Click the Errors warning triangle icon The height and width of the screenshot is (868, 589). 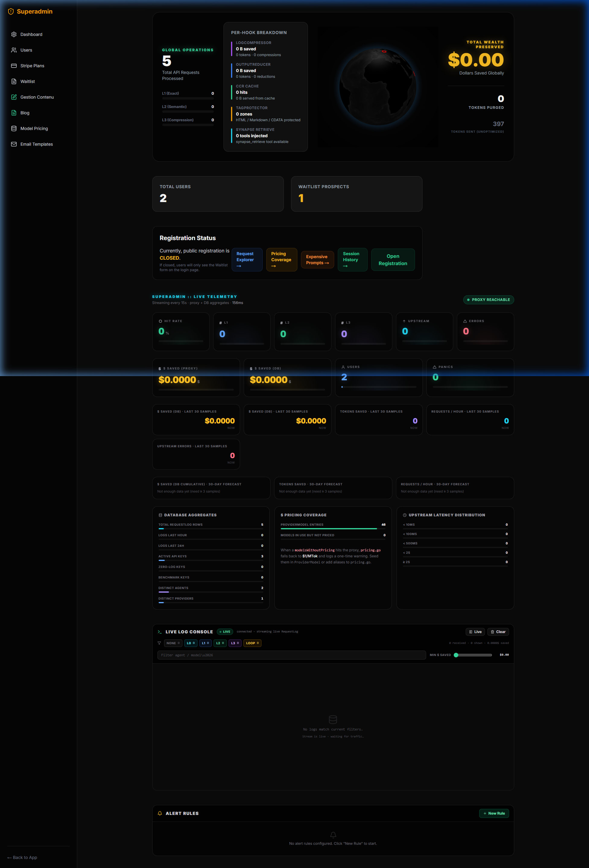465,321
